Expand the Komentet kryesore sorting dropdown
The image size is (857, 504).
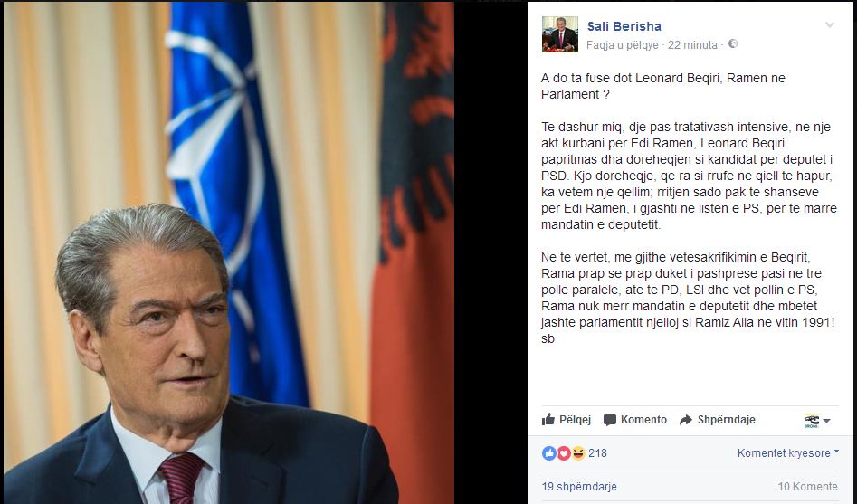pyautogui.click(x=787, y=452)
